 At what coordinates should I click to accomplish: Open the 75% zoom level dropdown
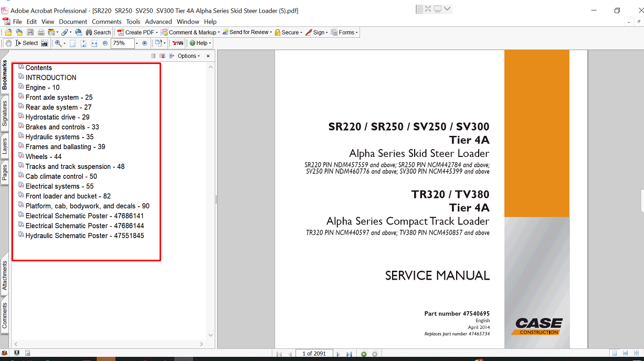[136, 44]
